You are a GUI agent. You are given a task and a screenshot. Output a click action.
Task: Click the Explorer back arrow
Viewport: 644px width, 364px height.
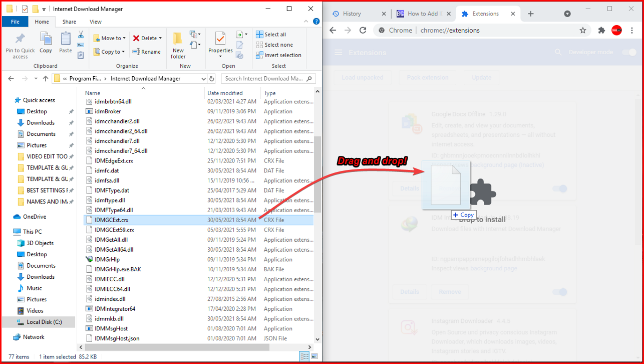coord(11,79)
